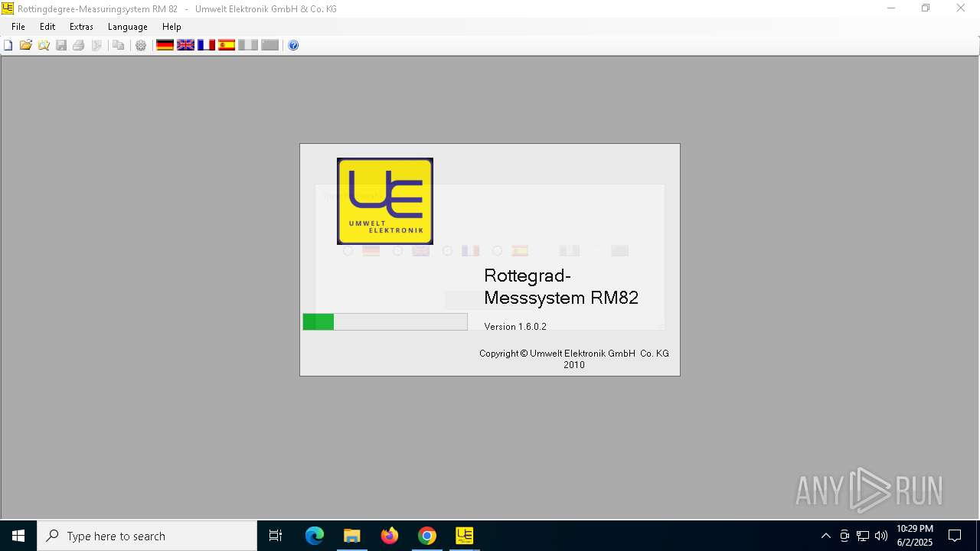
Task: Click the Copyright Umwelt Elektronik text
Action: pyautogui.click(x=574, y=359)
